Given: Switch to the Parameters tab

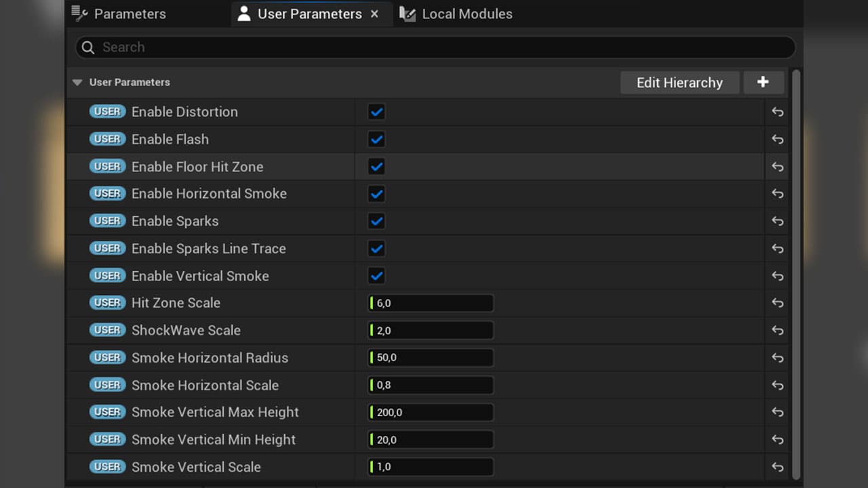Looking at the screenshot, I should pyautogui.click(x=119, y=14).
